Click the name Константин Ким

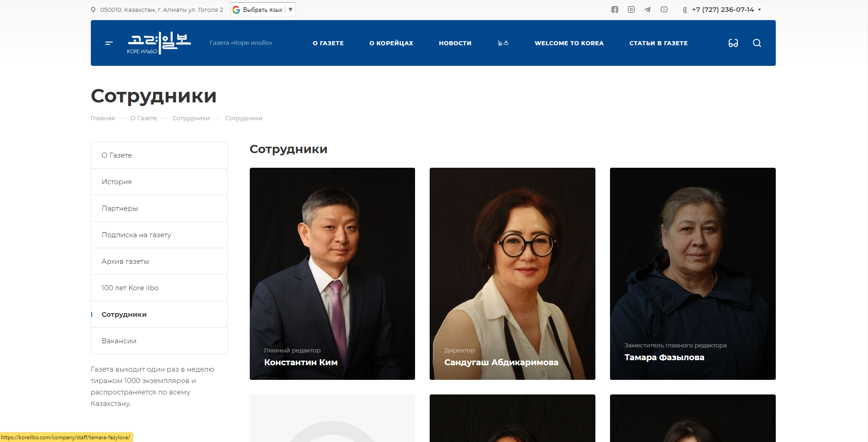[301, 362]
